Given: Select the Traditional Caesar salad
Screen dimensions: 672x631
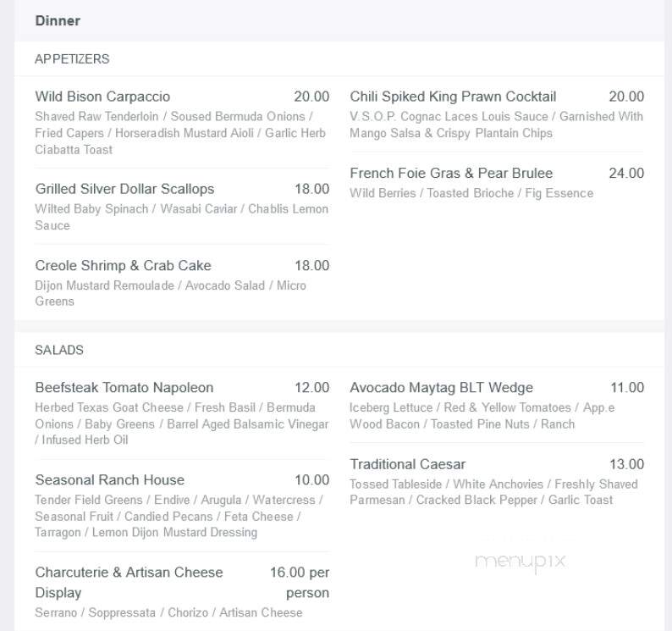Looking at the screenshot, I should [408, 464].
